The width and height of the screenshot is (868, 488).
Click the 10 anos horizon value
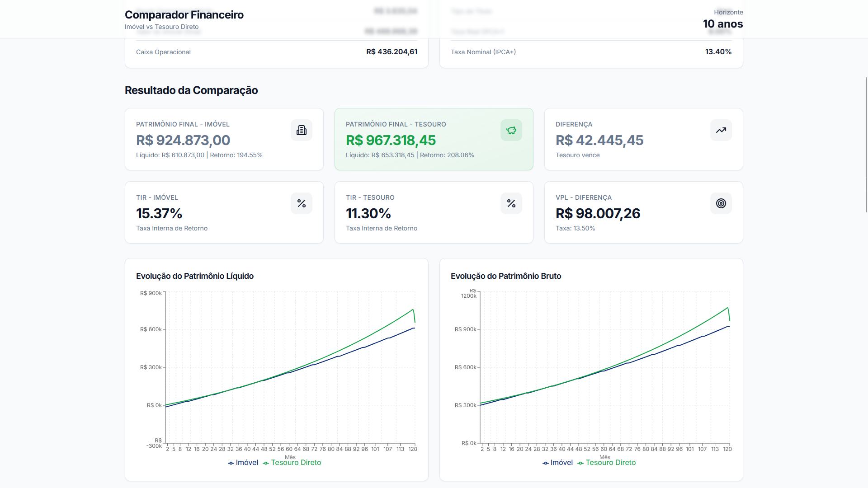click(x=722, y=24)
